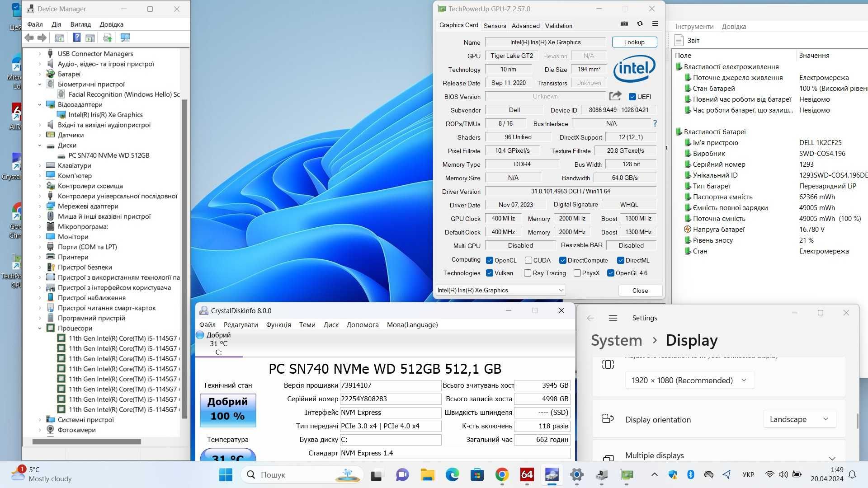Toggle the Ray Tracing checkbox
The image size is (868, 488).
coord(527,273)
